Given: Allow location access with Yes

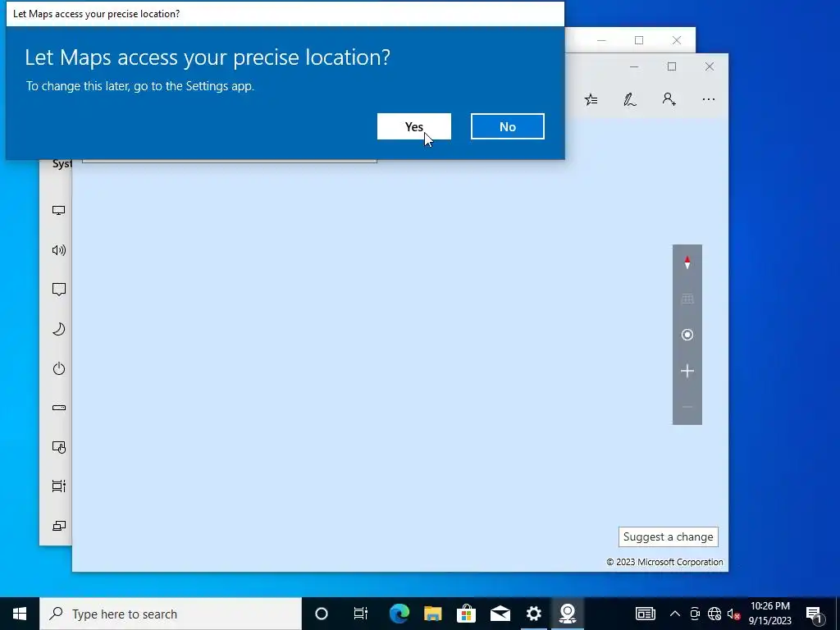Looking at the screenshot, I should [414, 126].
